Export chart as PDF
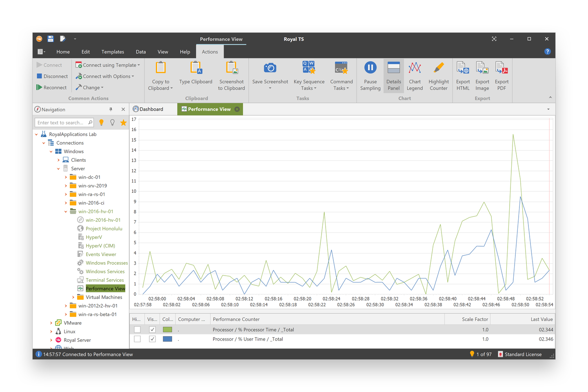Screen dimensions: 588x392 501,68
